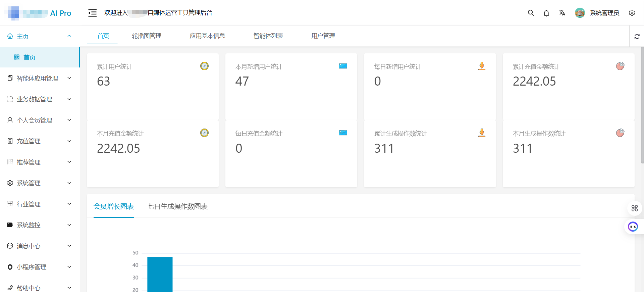Image resolution: width=644 pixels, height=292 pixels.
Task: Click camera icon for 系统监控
Action: tap(10, 225)
